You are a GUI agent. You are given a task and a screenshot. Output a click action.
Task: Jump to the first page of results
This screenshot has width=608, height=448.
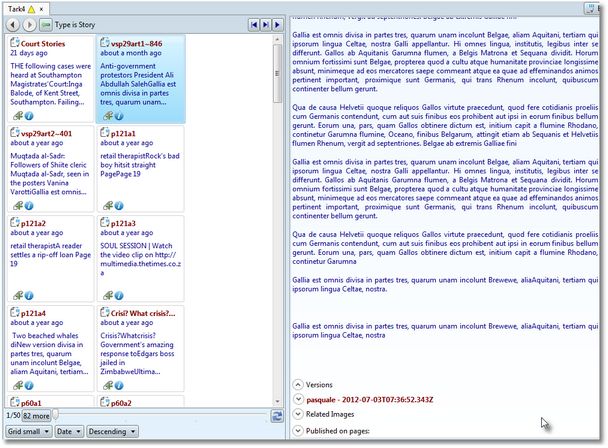(254, 25)
